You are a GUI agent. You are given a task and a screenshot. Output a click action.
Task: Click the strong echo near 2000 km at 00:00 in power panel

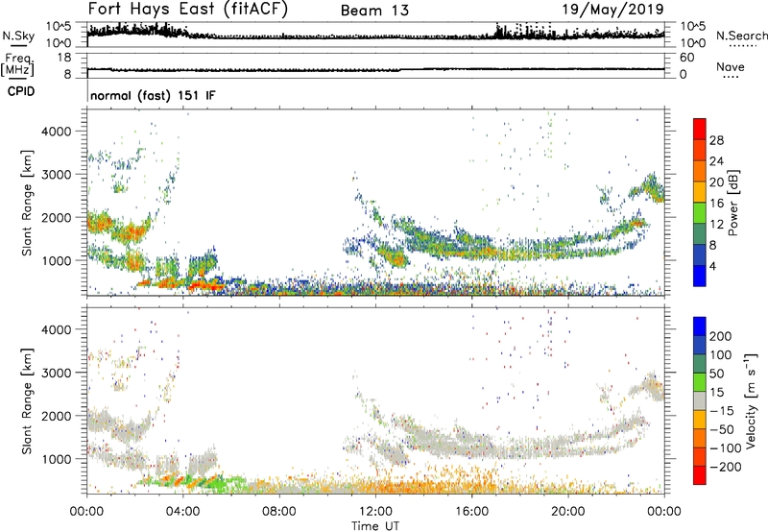pos(101,224)
